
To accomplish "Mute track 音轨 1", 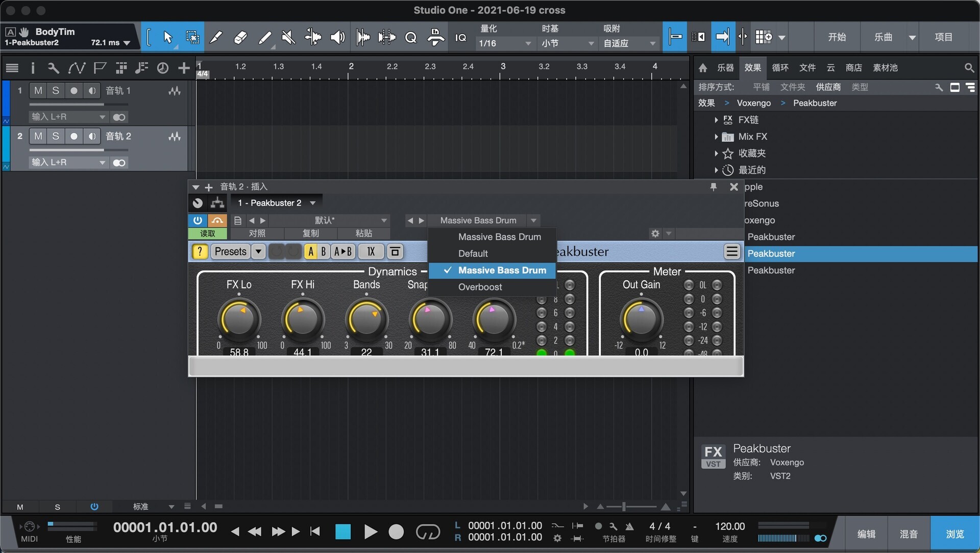I will click(x=38, y=90).
